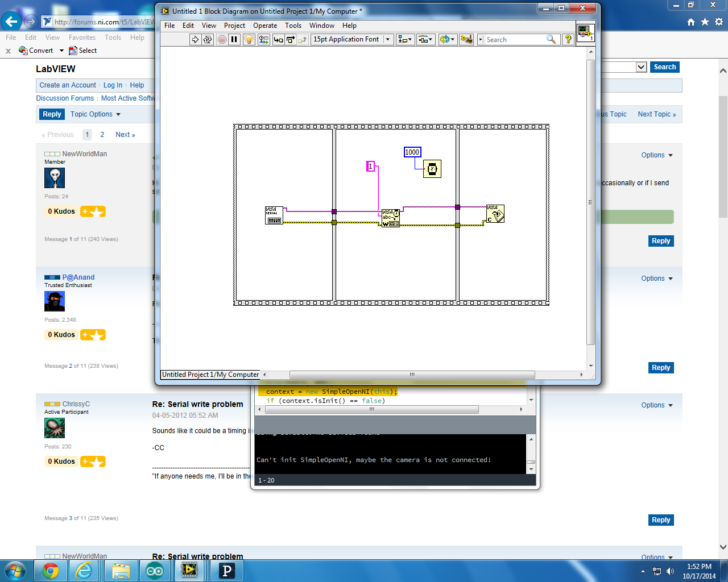Image resolution: width=728 pixels, height=582 pixels.
Task: Open the Window menu
Action: pyautogui.click(x=322, y=26)
